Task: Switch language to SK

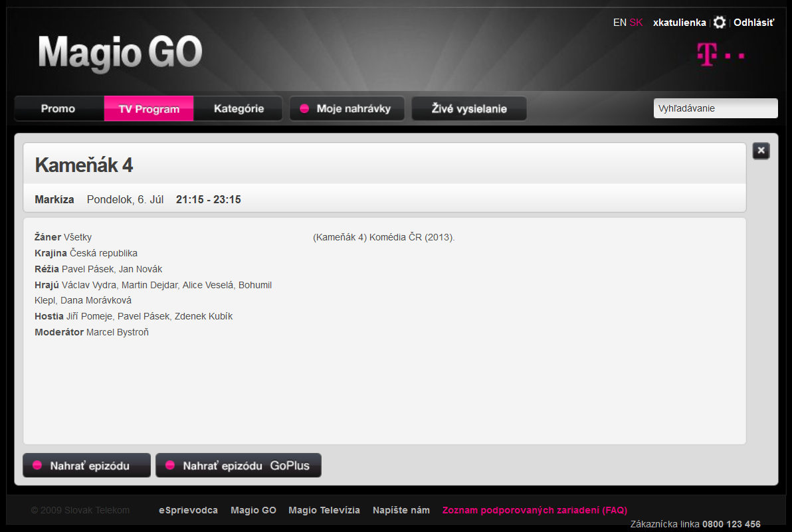Action: 636,23
